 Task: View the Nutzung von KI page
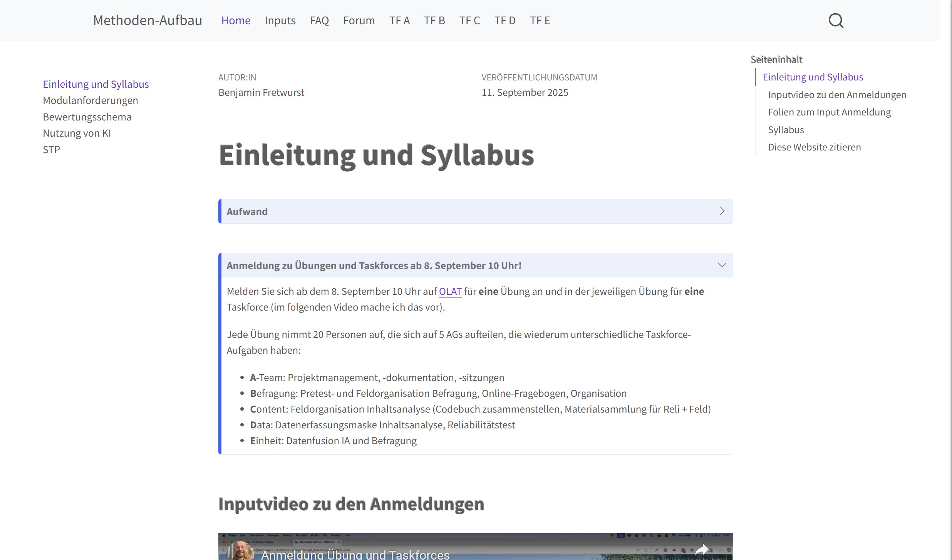(77, 133)
